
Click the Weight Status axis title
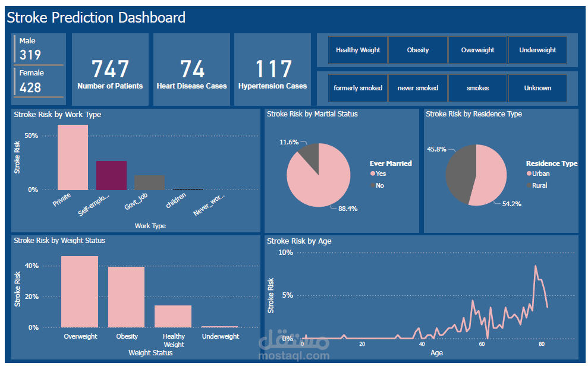[x=150, y=353]
